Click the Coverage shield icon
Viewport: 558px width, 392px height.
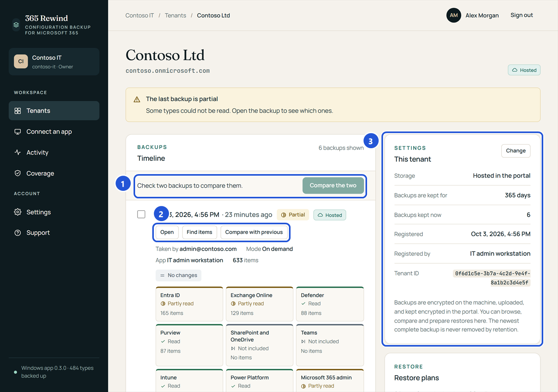click(x=18, y=173)
